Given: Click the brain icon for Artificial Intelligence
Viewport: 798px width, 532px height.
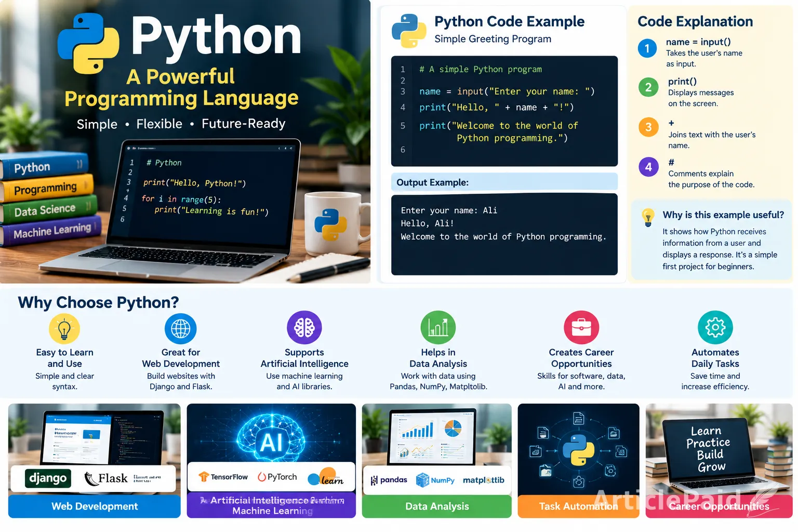Looking at the screenshot, I should [x=304, y=328].
